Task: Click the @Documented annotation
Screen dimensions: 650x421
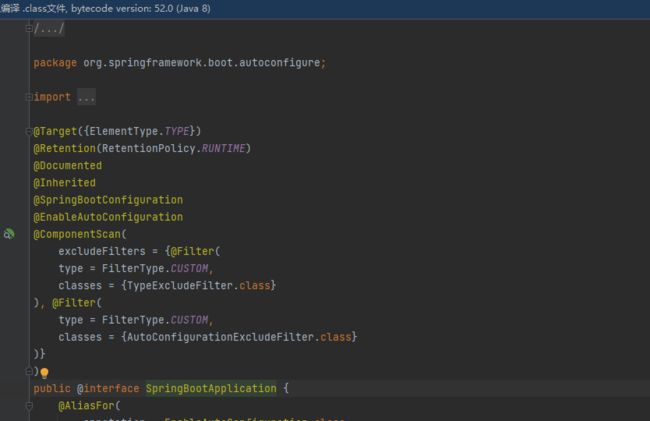Action: coord(68,166)
